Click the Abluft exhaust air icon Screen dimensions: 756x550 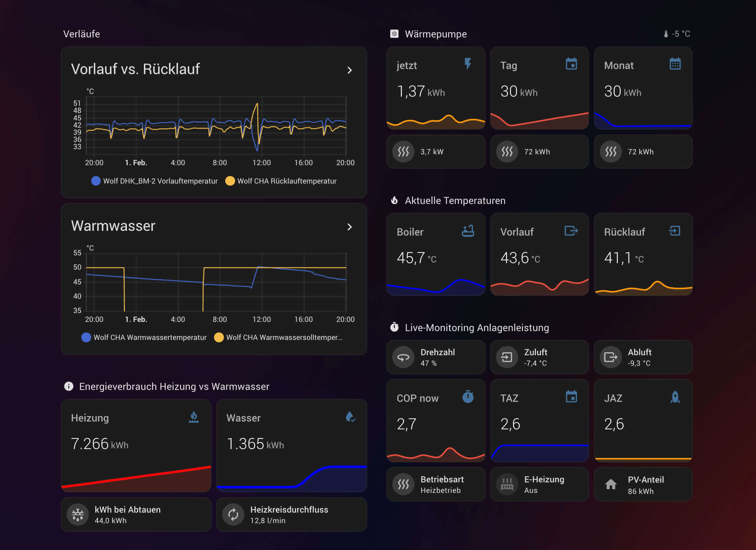tap(610, 357)
